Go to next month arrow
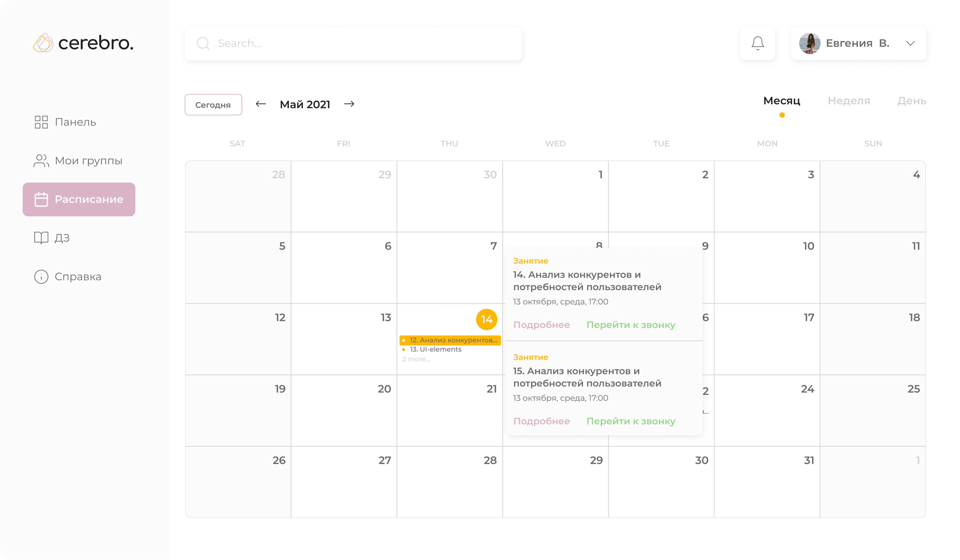 [x=349, y=104]
